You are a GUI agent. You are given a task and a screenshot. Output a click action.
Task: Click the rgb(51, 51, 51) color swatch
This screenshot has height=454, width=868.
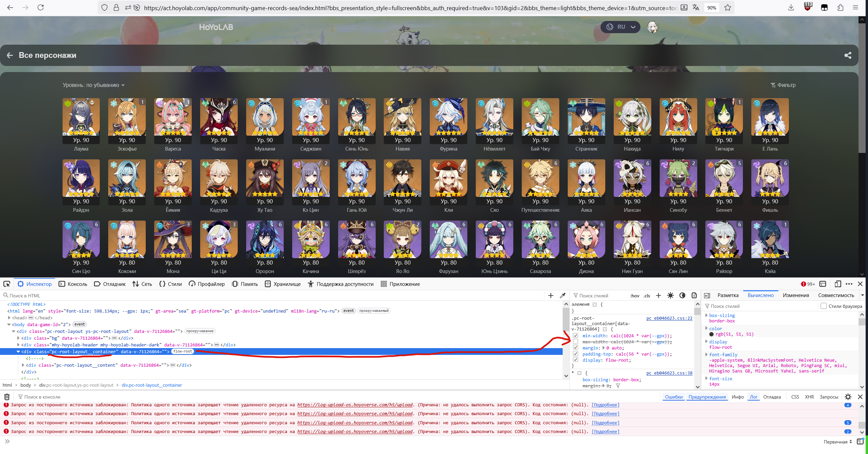[711, 334]
